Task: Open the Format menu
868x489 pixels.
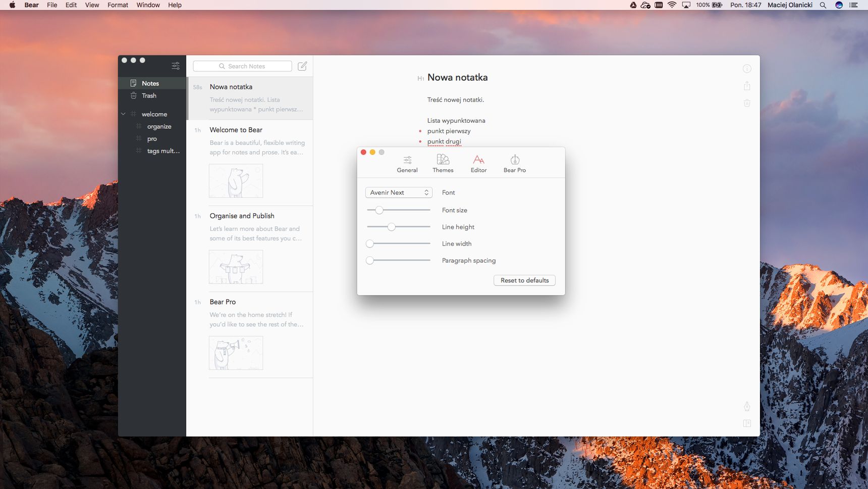Action: 118,5
